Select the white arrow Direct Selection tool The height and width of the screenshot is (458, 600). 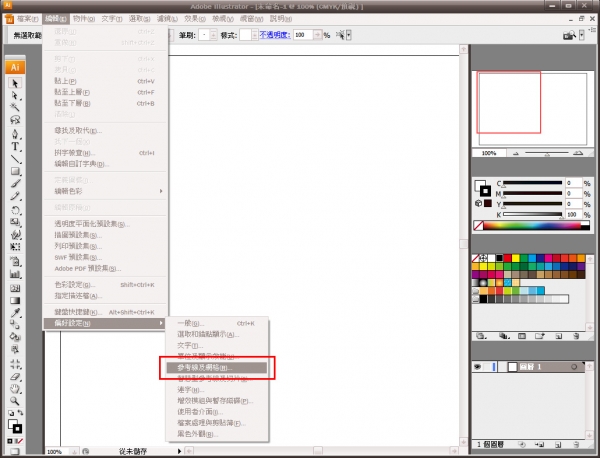[15, 95]
